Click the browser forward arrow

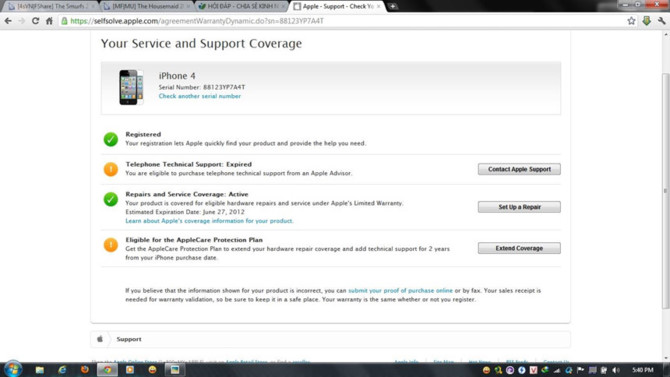[21, 21]
